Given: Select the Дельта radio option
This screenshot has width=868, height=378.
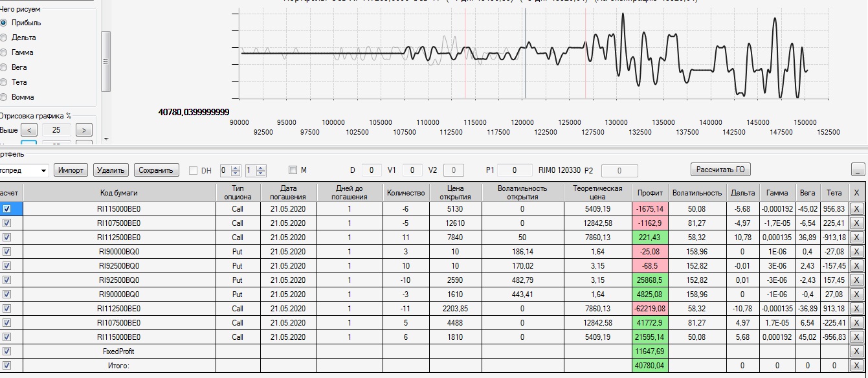Looking at the screenshot, I should point(4,38).
